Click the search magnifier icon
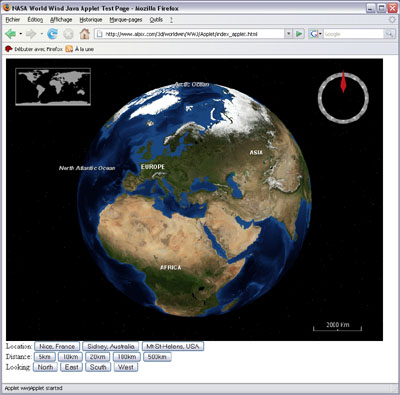This screenshot has height=395, width=400. [x=389, y=34]
